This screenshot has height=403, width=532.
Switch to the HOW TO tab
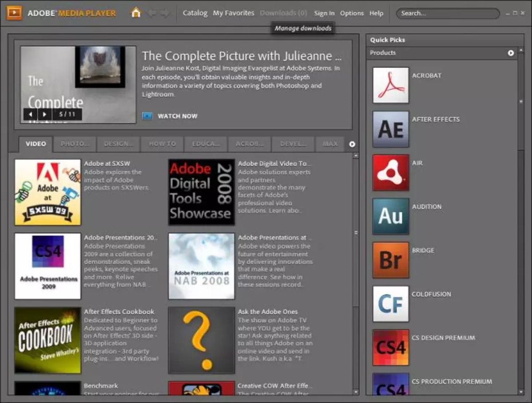coord(162,144)
